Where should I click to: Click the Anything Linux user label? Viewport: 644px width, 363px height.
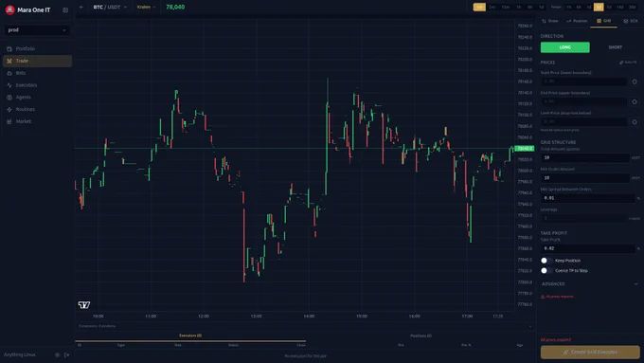20,354
